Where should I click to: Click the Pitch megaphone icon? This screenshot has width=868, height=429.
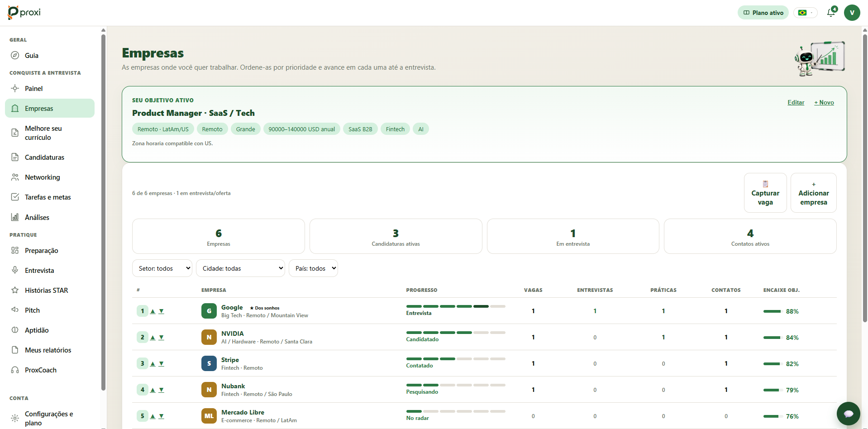[15, 310]
